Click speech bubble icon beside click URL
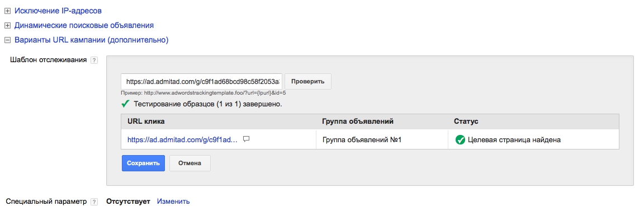This screenshot has width=644, height=215. click(x=247, y=139)
